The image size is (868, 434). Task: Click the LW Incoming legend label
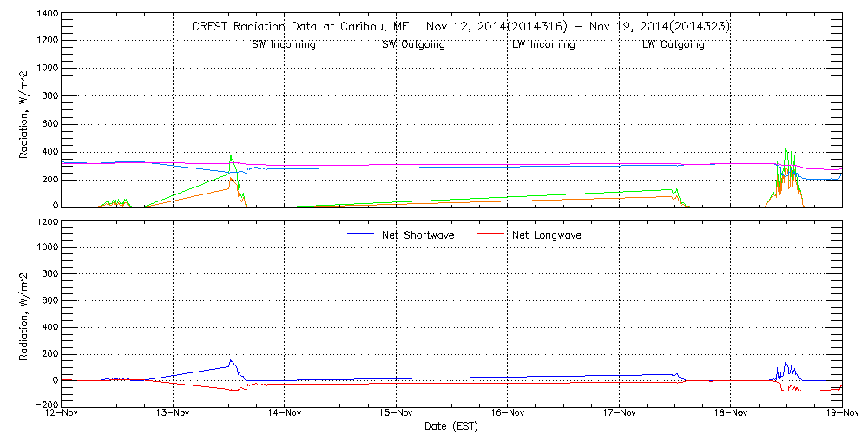click(542, 45)
